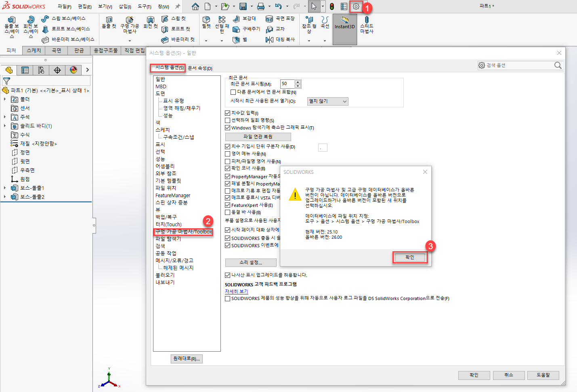This screenshot has width=577, height=392.
Task: Click the 취소 button in options dialog
Action: point(509,375)
